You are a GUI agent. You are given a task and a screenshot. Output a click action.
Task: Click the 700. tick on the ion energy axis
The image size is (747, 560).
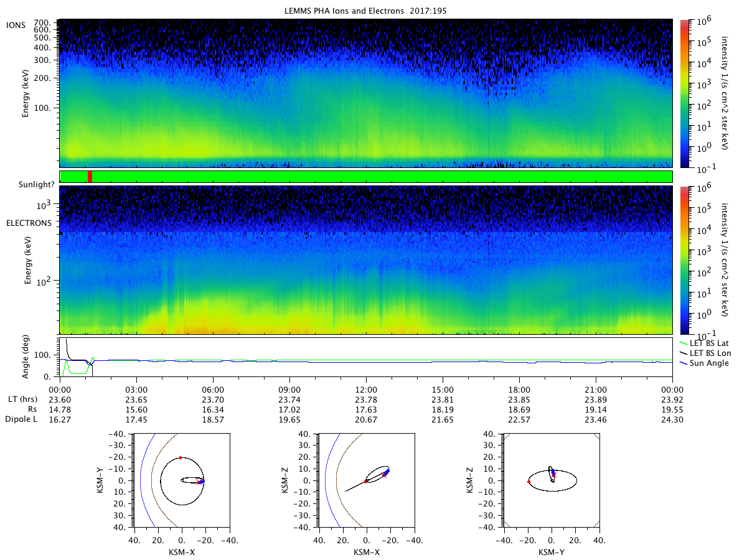42,22
